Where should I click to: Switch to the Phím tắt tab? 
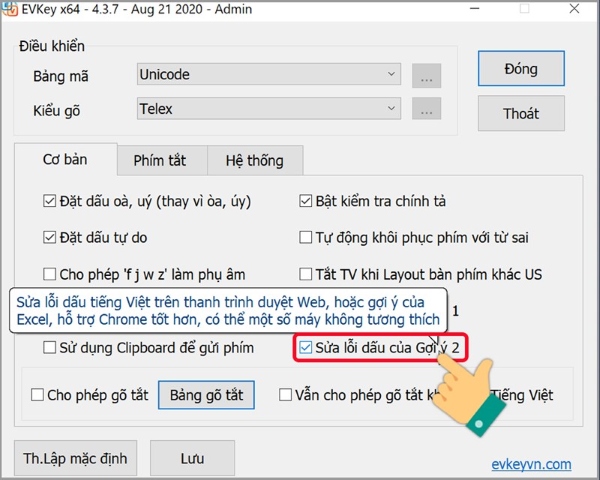click(162, 160)
